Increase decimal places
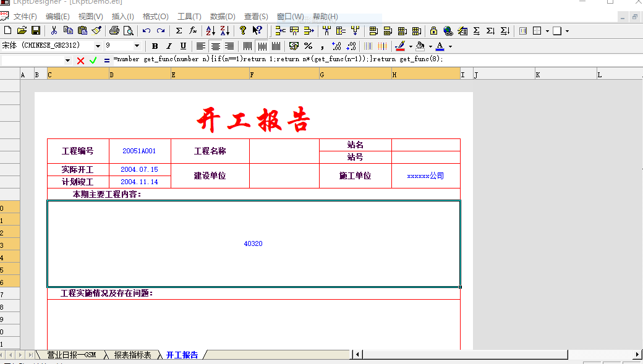 [337, 46]
